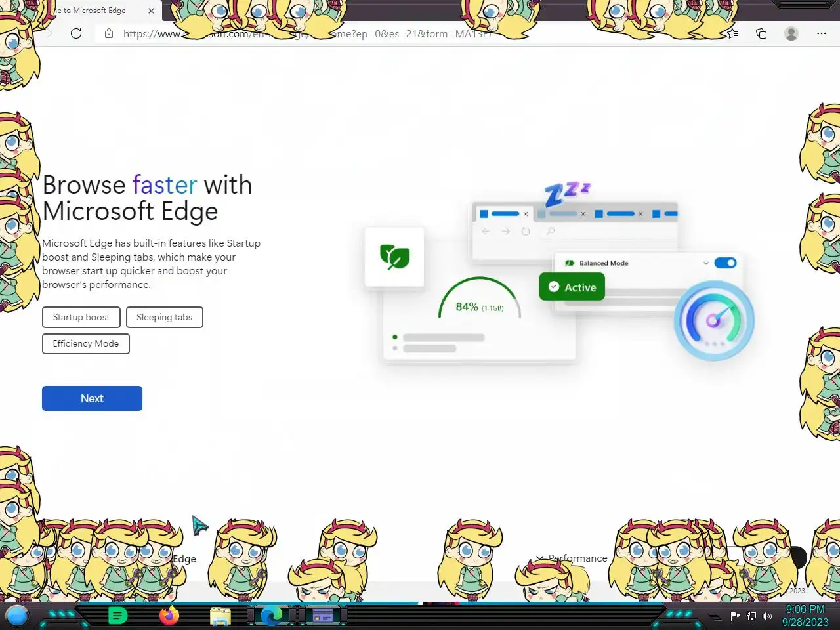Viewport: 840px width, 630px height.
Task: Click the 'Browse faster with Microsoft Edge' heading
Action: coord(147,198)
